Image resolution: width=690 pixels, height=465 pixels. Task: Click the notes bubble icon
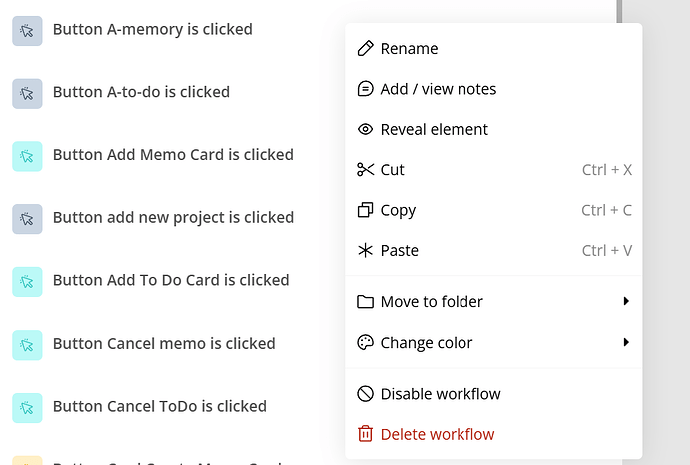(365, 89)
